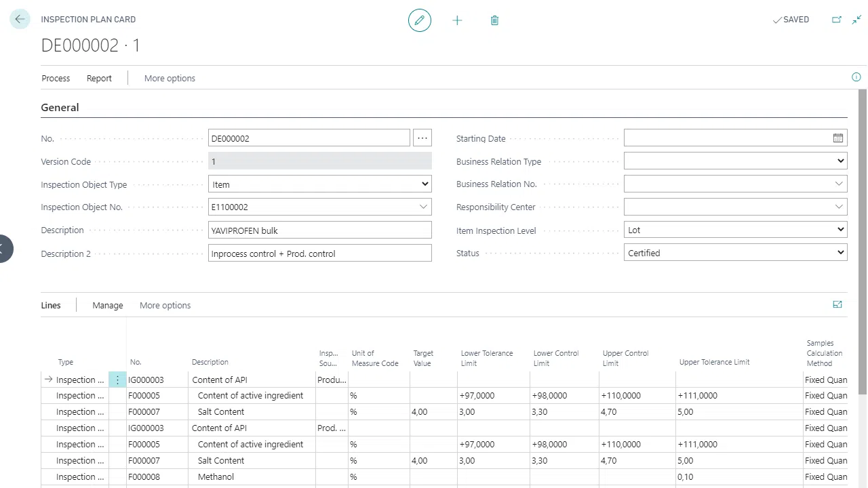Screen dimensions: 868x488
Task: Open card in new window icon
Action: (837, 20)
